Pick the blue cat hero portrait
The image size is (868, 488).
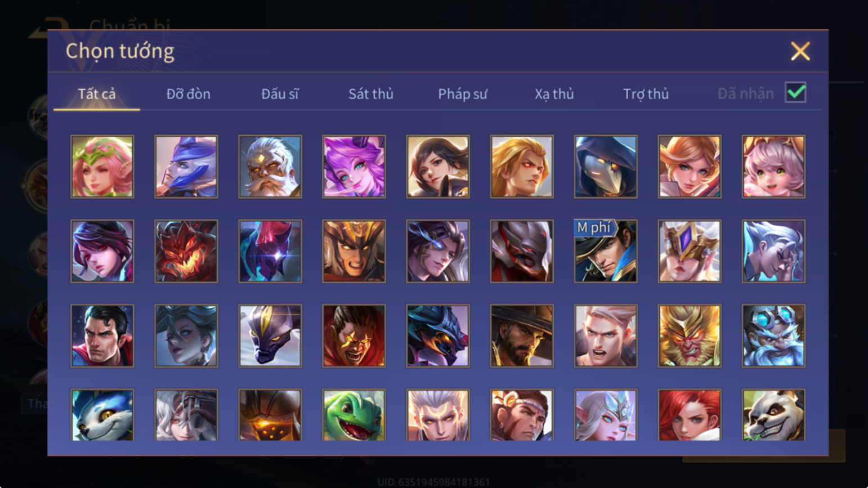pos(102,415)
